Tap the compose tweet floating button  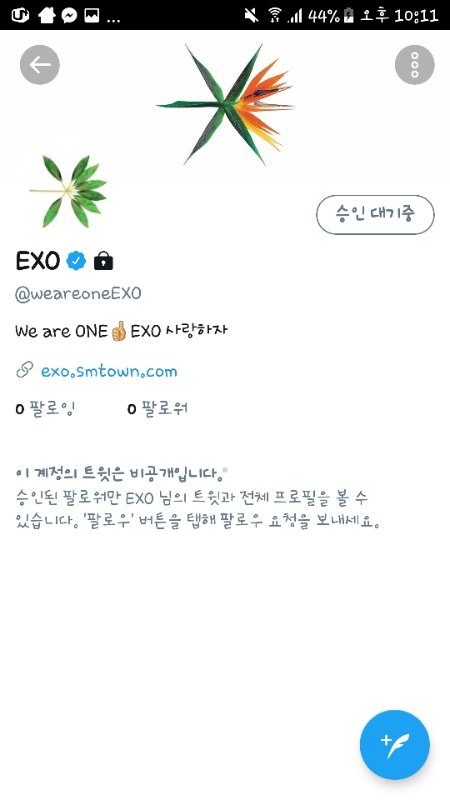[395, 745]
